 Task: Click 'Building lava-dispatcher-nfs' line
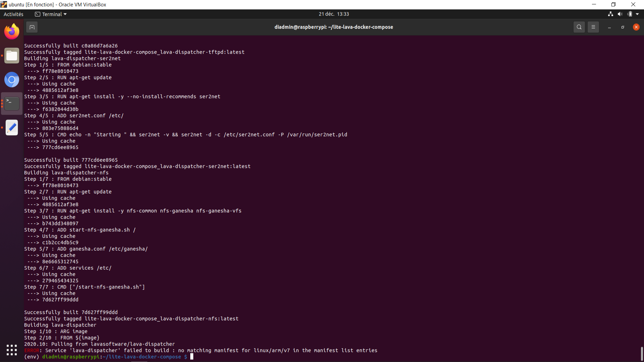click(66, 173)
